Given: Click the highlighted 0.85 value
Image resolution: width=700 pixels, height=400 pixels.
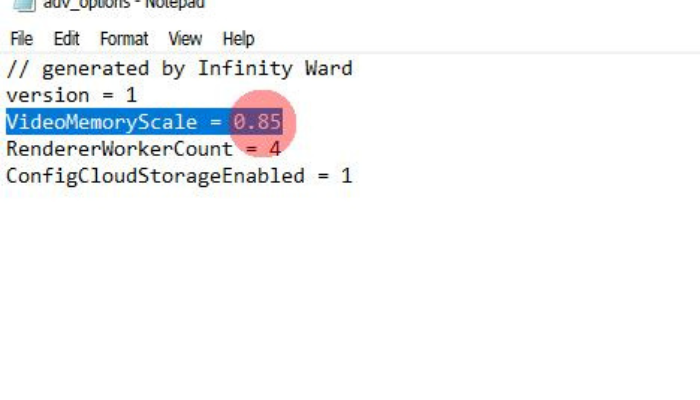Looking at the screenshot, I should point(258,122).
